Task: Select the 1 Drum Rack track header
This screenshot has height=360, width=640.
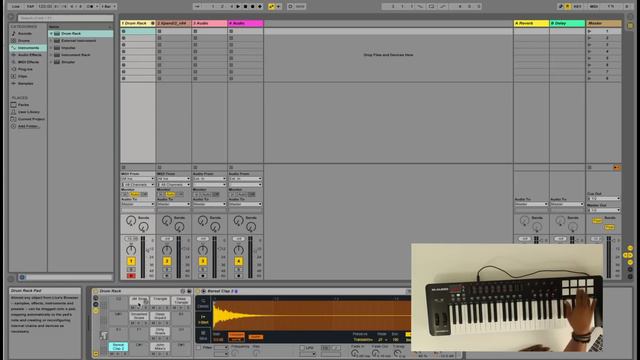Action: [138, 23]
